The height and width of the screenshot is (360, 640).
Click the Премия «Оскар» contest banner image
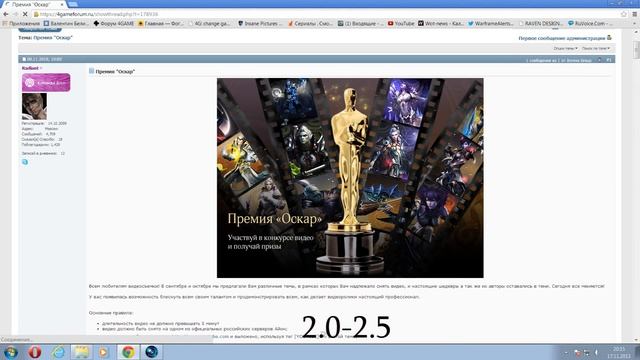(x=350, y=178)
